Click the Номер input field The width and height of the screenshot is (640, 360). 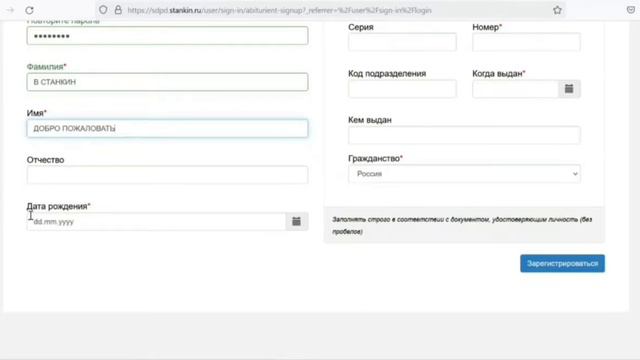pyautogui.click(x=526, y=42)
